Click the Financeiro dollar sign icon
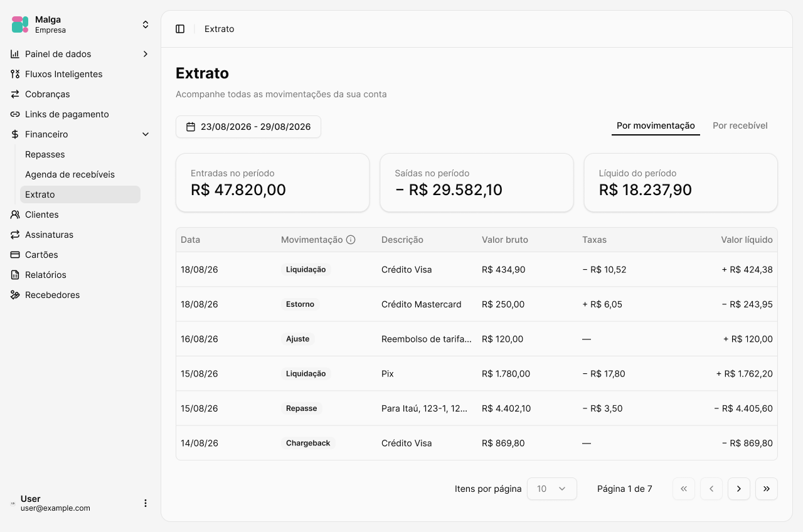Viewport: 803px width, 532px height. click(15, 134)
